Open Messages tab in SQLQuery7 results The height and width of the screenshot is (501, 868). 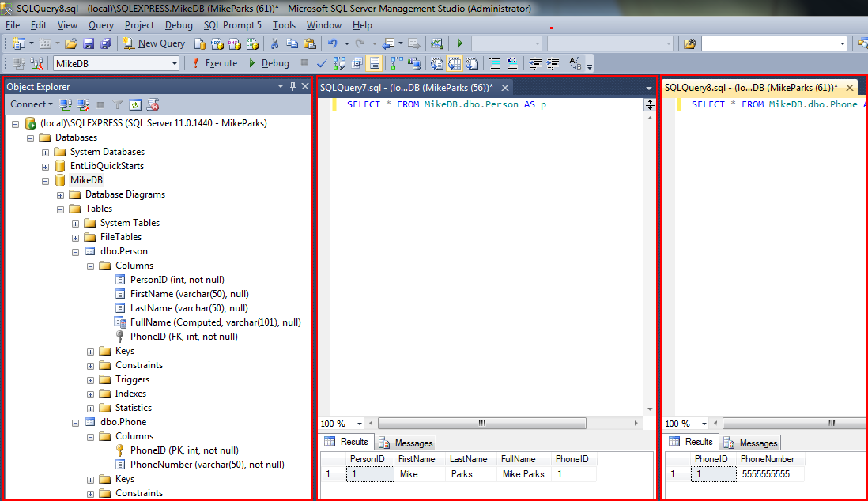pyautogui.click(x=407, y=443)
